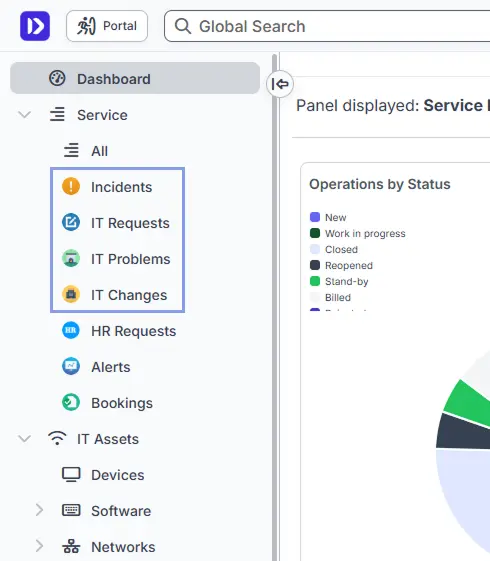Click the Service list icon
The height and width of the screenshot is (561, 490).
(x=57, y=114)
